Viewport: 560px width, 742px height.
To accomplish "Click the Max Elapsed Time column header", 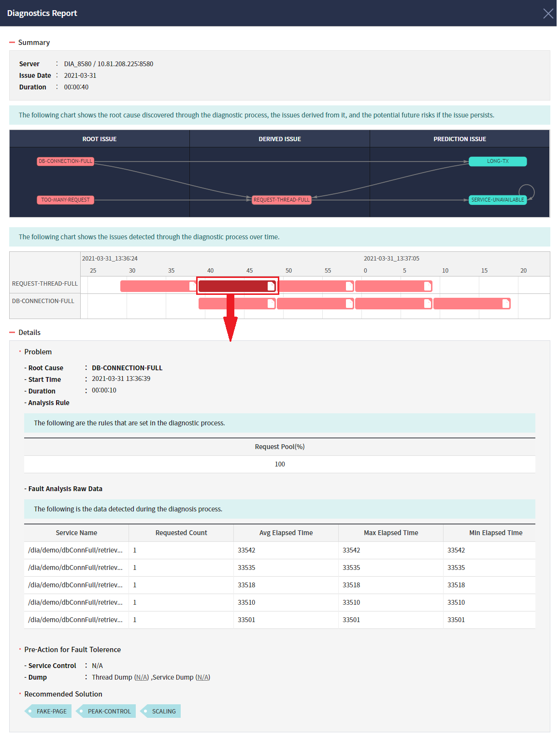I will coord(391,533).
